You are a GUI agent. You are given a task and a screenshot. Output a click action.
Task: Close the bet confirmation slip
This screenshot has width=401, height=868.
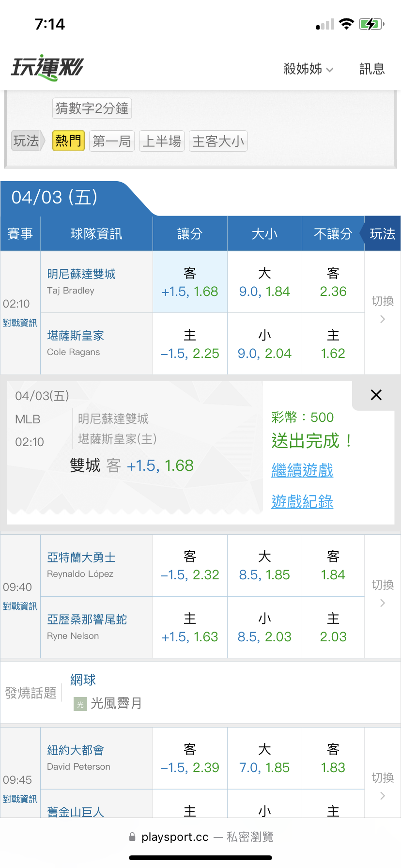point(376,395)
